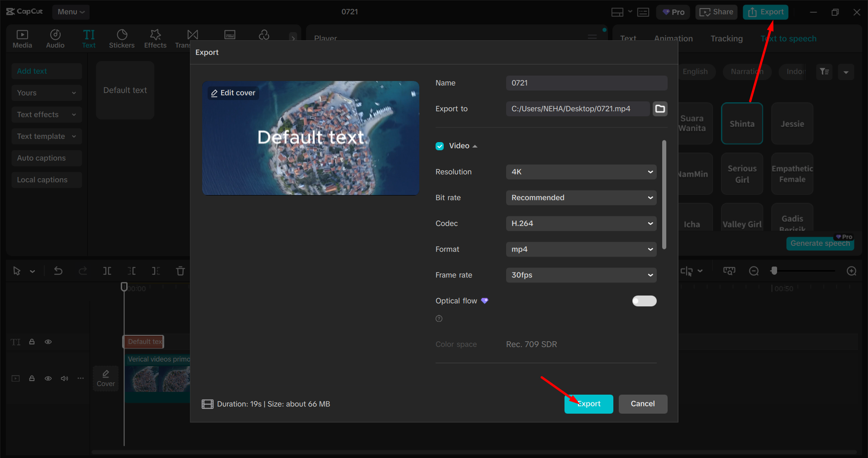Click Generate speech button

click(x=820, y=243)
